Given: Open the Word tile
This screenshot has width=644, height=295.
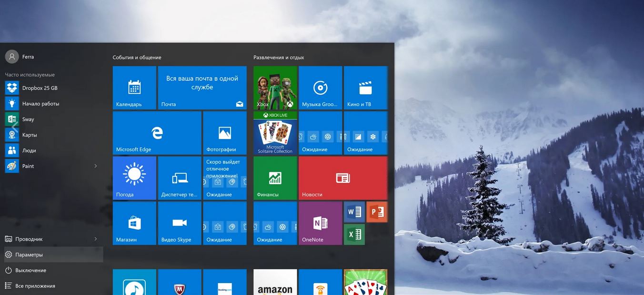Looking at the screenshot, I should click(354, 212).
